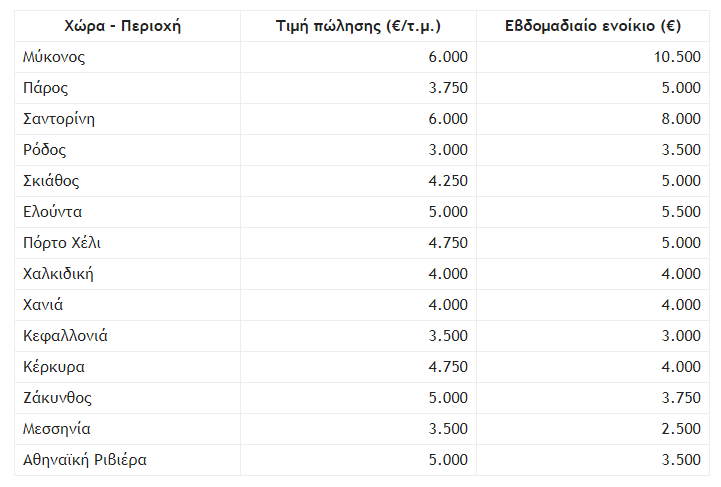Screen dimensions: 721x487
Task: Select the Ρόδος row name
Action: (x=45, y=150)
